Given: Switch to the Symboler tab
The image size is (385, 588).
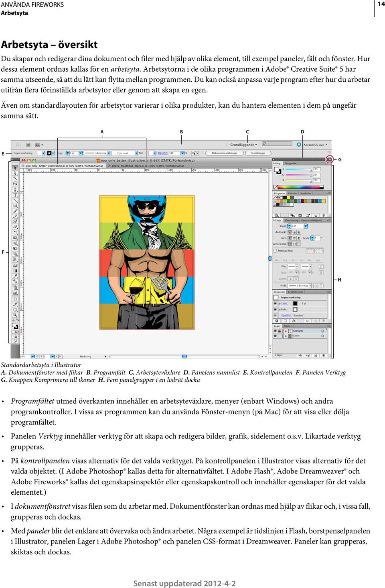Looking at the screenshot, I should (306, 193).
